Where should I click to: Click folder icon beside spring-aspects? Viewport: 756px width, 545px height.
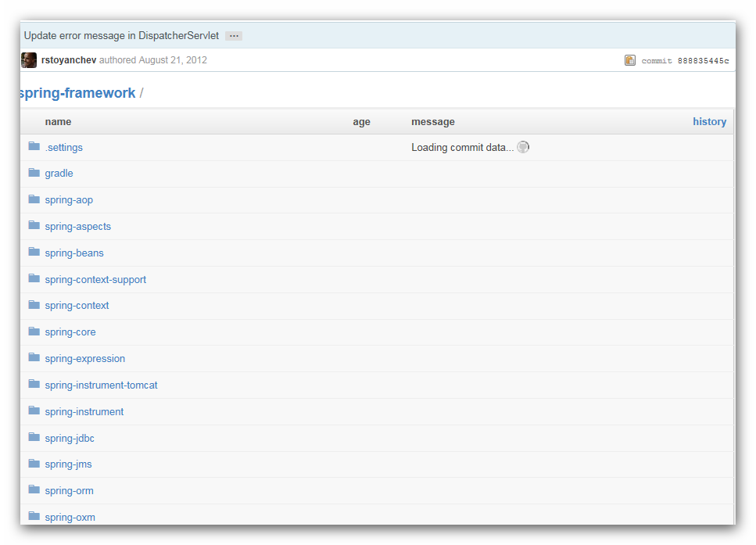(x=34, y=224)
